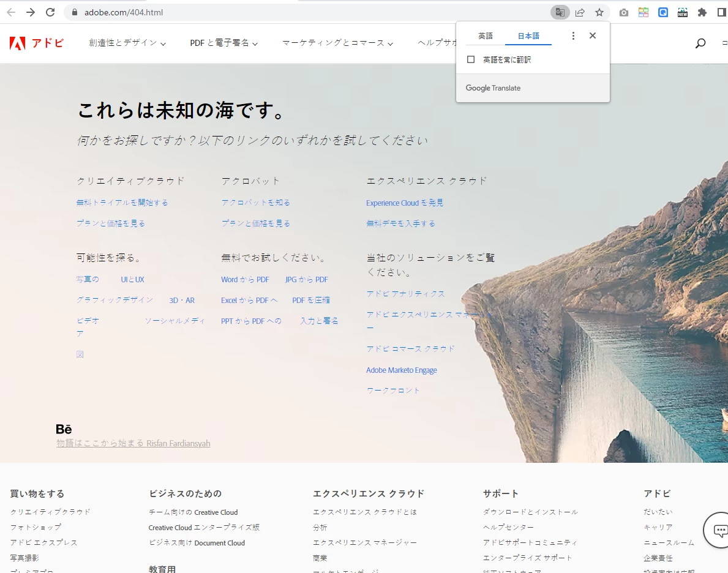Image resolution: width=728 pixels, height=573 pixels.
Task: Select the 英語 tab in translate popup
Action: tap(485, 36)
